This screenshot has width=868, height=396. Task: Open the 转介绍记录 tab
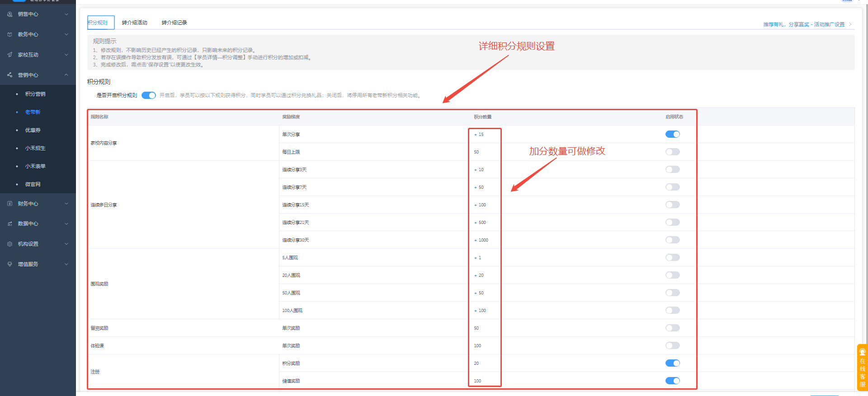coord(174,23)
